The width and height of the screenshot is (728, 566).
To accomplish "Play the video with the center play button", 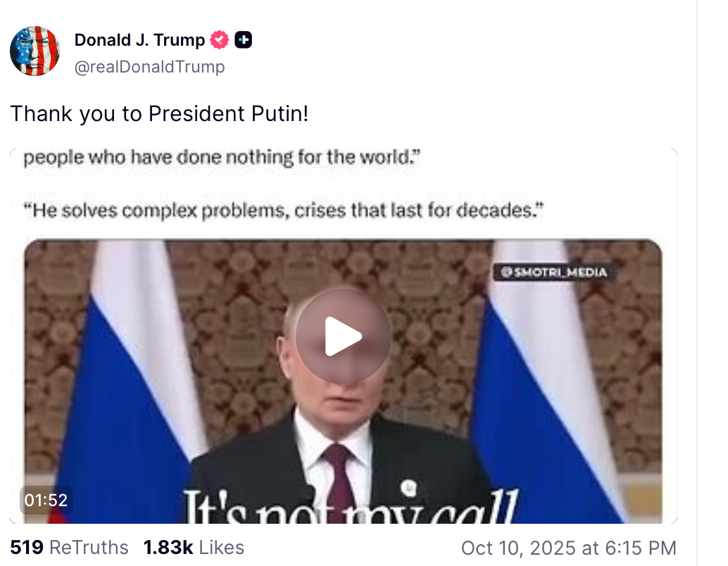I will pyautogui.click(x=343, y=337).
